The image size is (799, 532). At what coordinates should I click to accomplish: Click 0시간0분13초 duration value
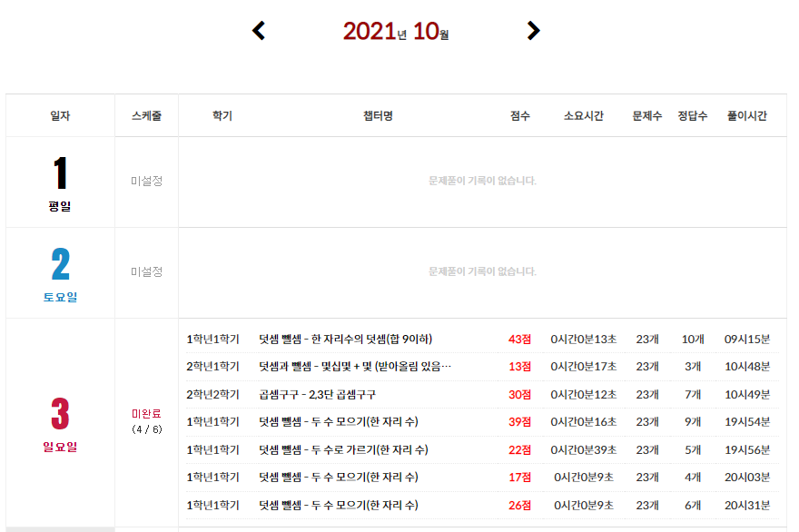584,340
